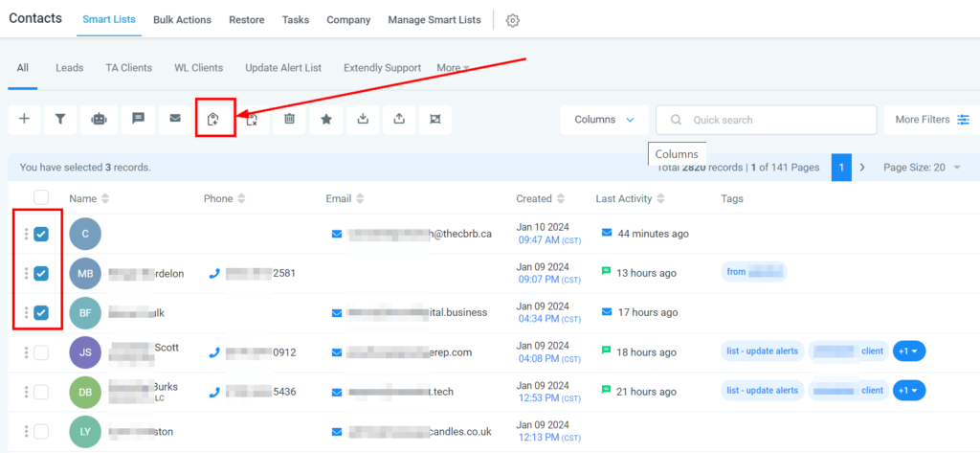Sort contacts by Created column arrows

[x=561, y=199]
